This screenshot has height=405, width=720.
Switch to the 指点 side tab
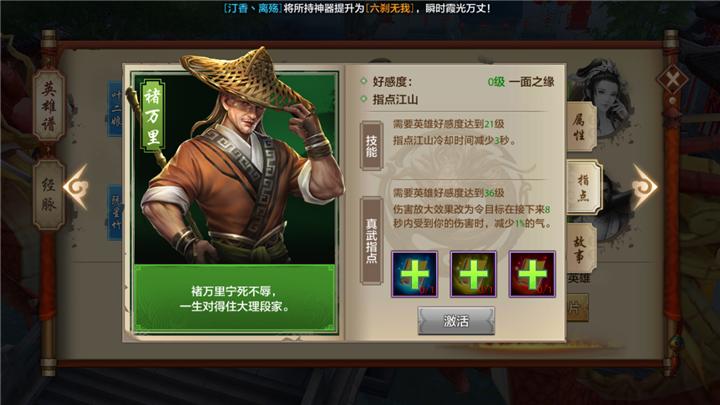point(583,187)
